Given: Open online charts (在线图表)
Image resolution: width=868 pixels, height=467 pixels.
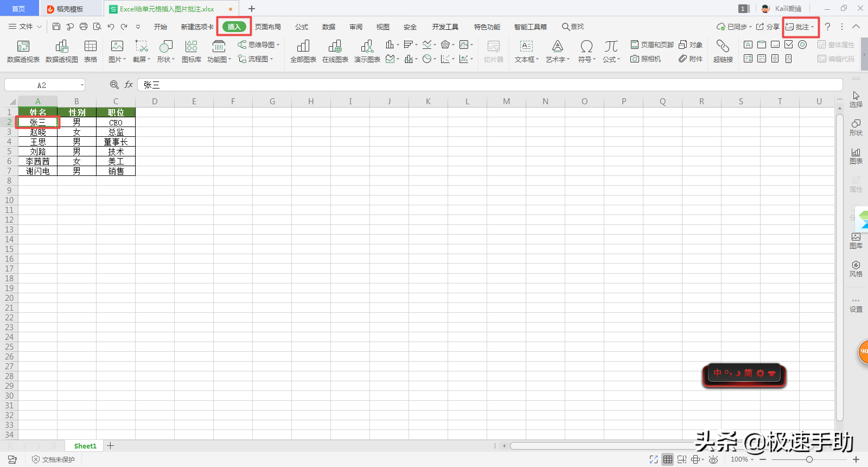Looking at the screenshot, I should (335, 52).
